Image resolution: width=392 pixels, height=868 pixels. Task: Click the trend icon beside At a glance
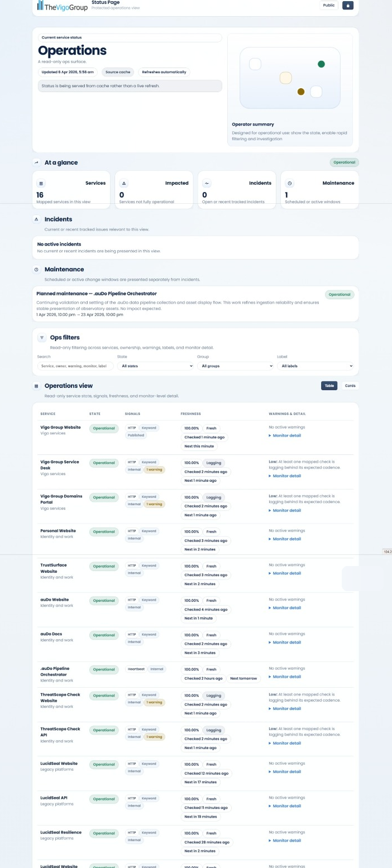pyautogui.click(x=37, y=162)
